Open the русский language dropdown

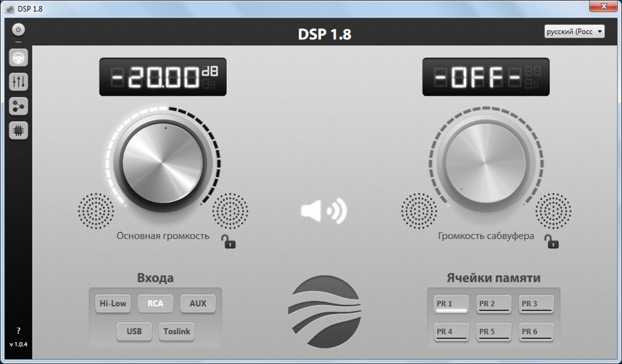[x=575, y=31]
